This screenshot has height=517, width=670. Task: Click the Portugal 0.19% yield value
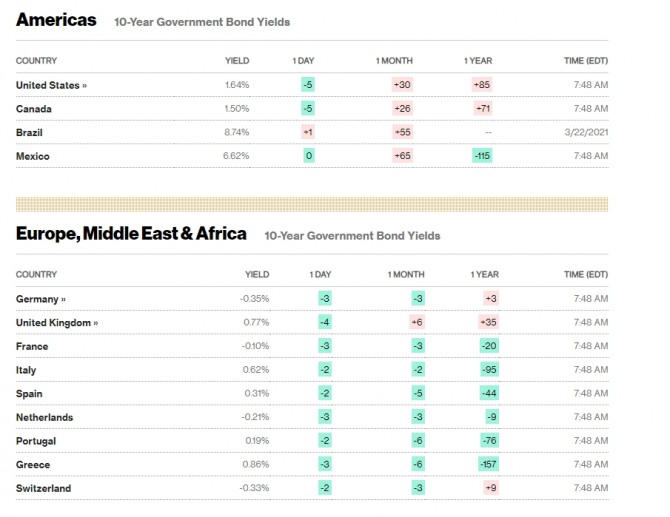256,441
